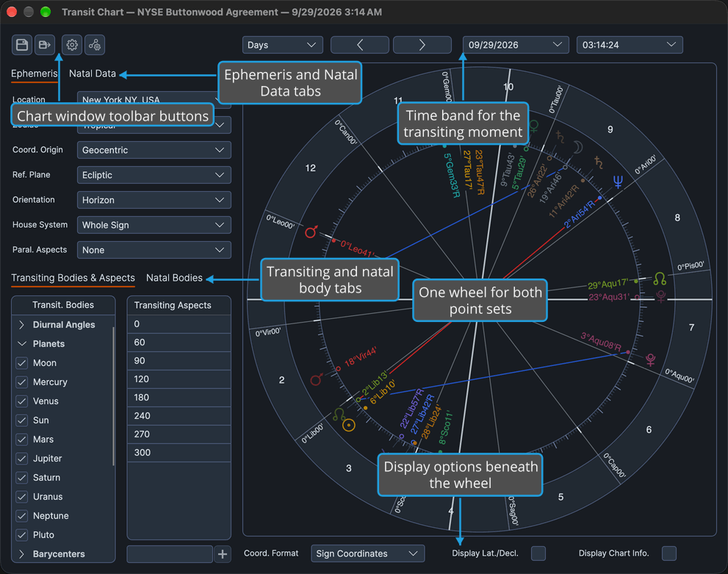Select aspect angle 90 in the list
The width and height of the screenshot is (728, 574).
pyautogui.click(x=179, y=361)
